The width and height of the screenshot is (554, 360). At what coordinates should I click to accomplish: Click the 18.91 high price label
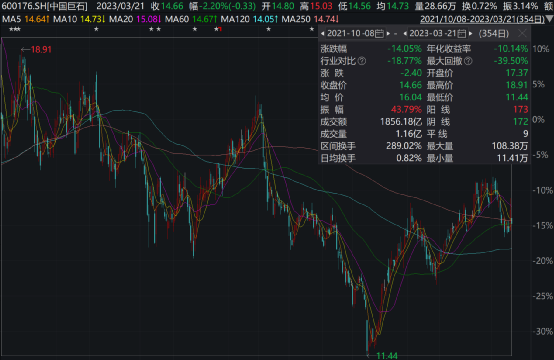pos(41,49)
